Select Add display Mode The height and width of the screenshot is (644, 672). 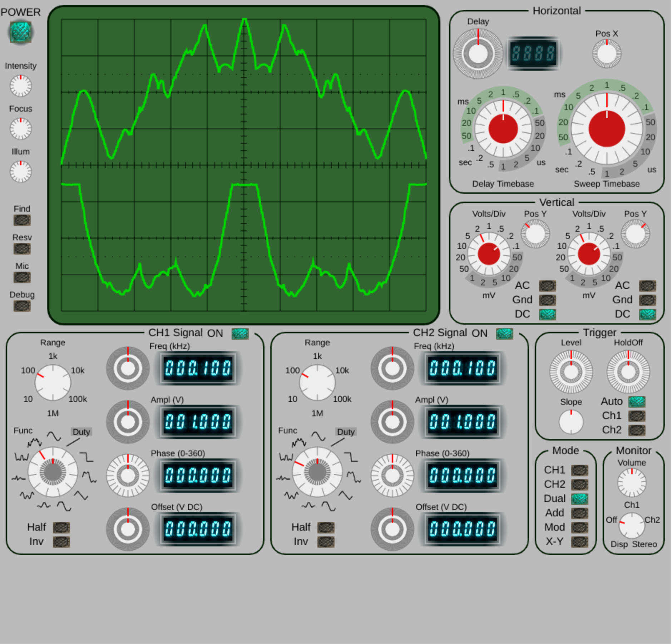580,513
